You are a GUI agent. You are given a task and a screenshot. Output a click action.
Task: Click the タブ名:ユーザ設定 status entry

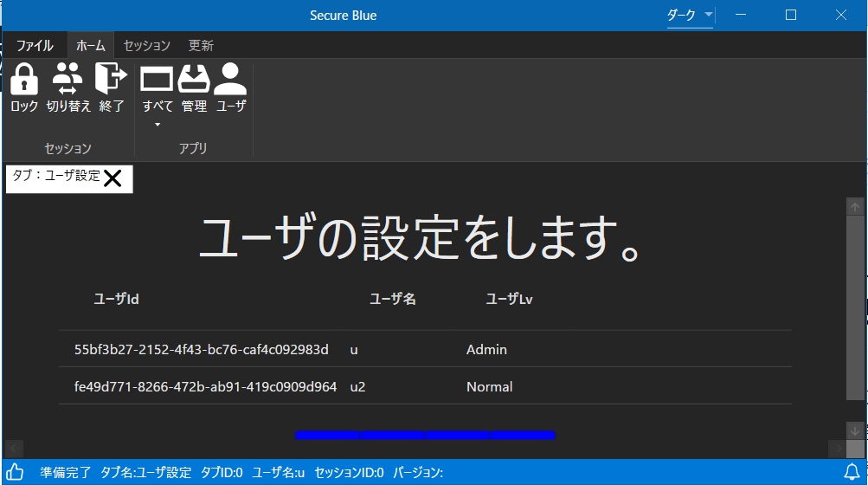[x=145, y=472]
